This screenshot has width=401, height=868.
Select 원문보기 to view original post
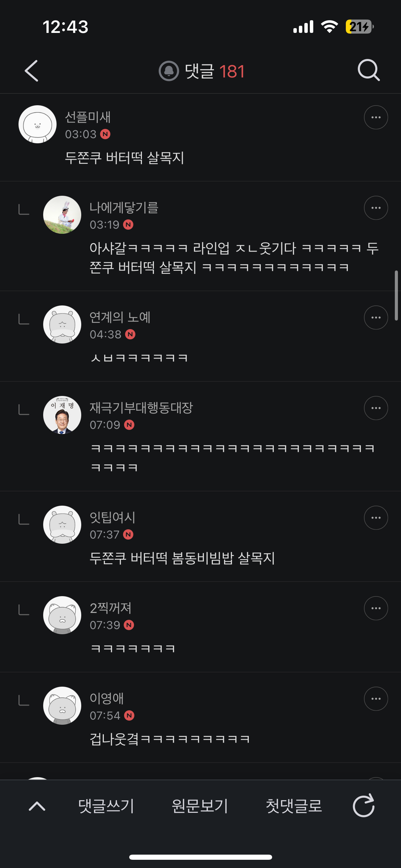click(200, 806)
